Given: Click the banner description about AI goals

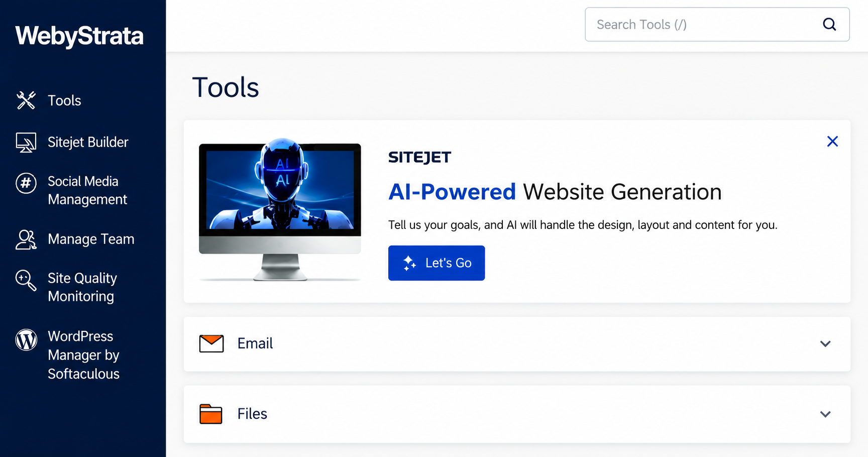Looking at the screenshot, I should [x=583, y=225].
